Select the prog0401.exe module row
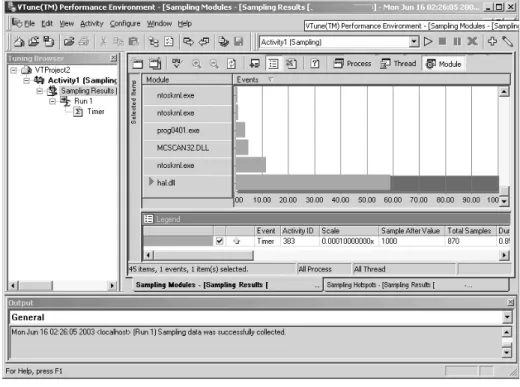This screenshot has width=520, height=387. point(187,130)
